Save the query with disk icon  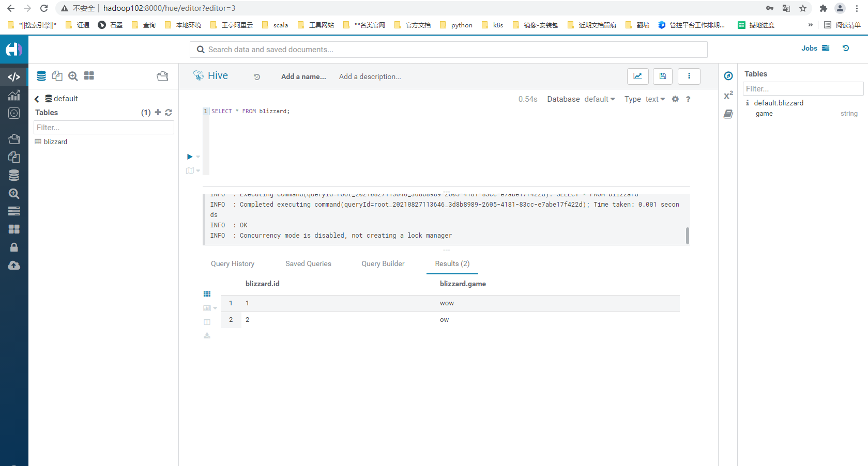(x=663, y=76)
